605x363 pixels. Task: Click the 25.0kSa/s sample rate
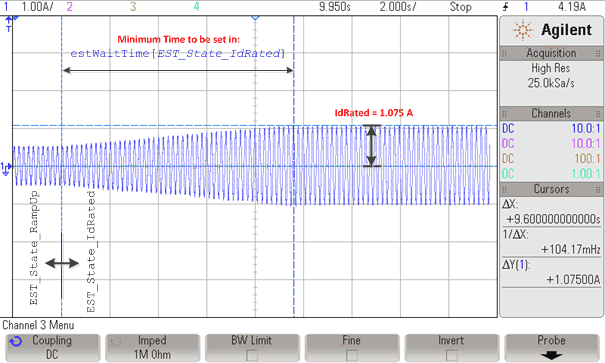tap(551, 83)
